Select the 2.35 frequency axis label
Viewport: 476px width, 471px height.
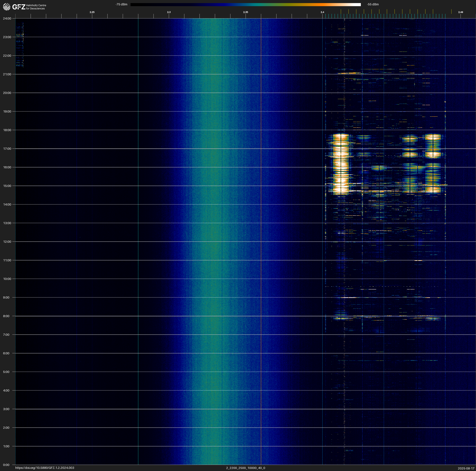coord(245,12)
